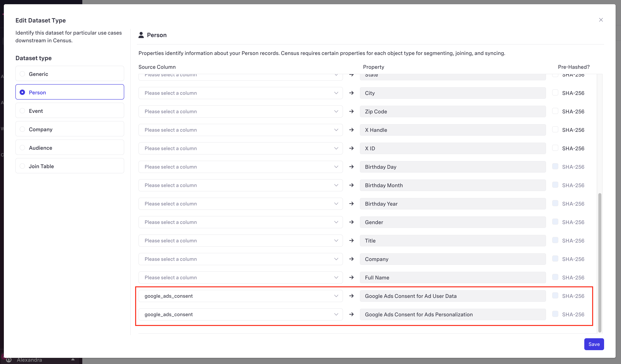The image size is (621, 364).
Task: Click the Person icon in the header
Action: tap(141, 35)
